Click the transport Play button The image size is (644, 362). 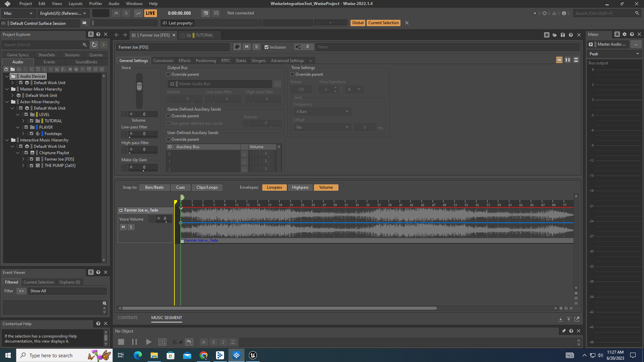click(149, 342)
